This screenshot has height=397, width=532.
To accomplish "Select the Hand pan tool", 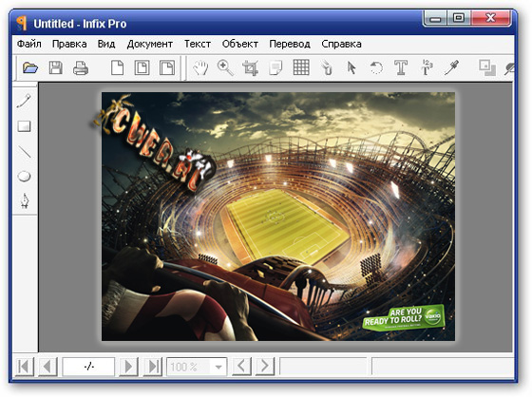I will coord(200,67).
